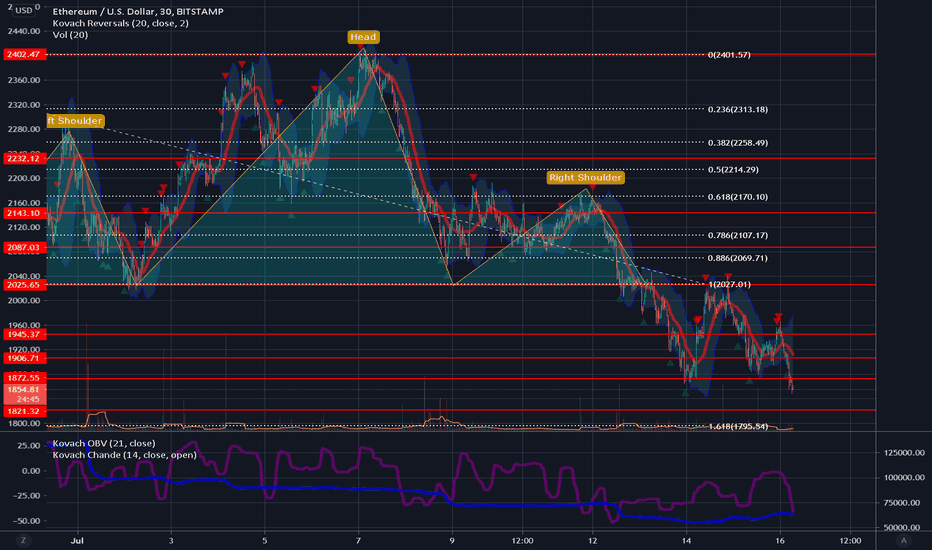
Task: Click the 1906.71 red price label
Action: (x=23, y=358)
